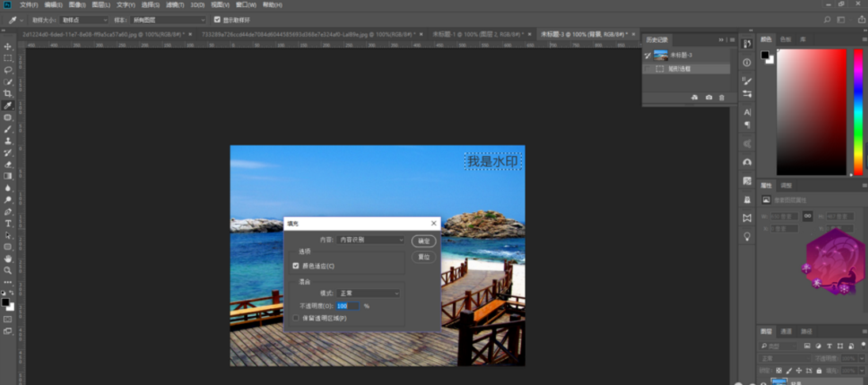Viewport: 868px width, 385px height.
Task: Open the 内容 dropdown in Fill dialog
Action: (x=371, y=239)
